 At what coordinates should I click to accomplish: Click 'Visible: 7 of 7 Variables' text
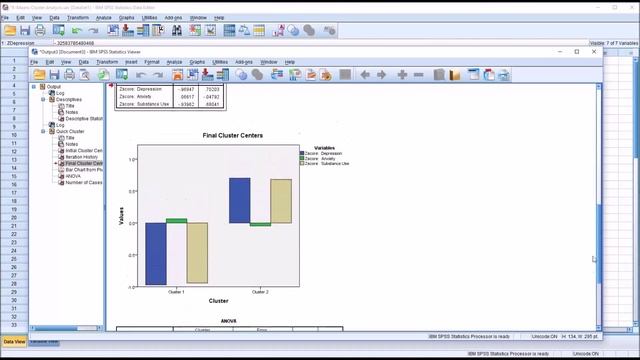613,43
